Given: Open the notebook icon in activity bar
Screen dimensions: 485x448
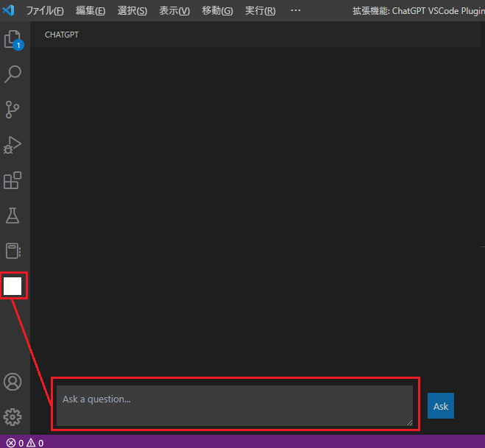Looking at the screenshot, I should (13, 251).
